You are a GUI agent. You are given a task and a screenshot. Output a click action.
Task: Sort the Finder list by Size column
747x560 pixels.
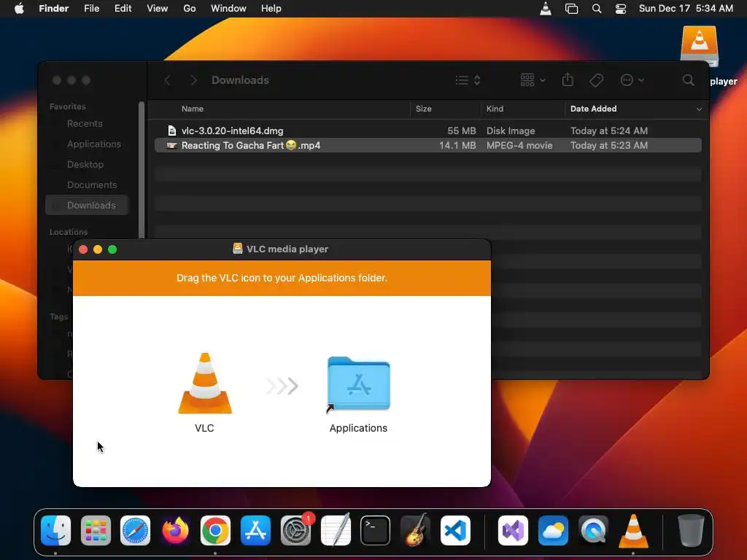tap(424, 109)
